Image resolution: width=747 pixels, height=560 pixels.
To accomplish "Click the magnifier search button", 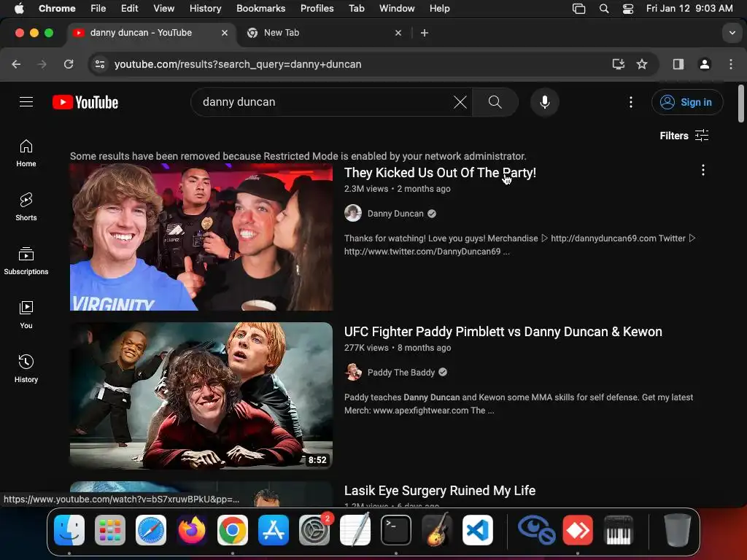I will click(495, 102).
